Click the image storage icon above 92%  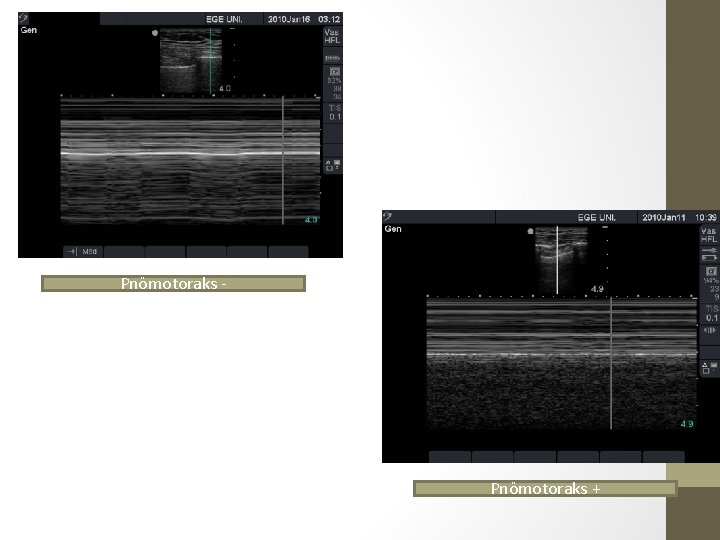click(x=335, y=71)
